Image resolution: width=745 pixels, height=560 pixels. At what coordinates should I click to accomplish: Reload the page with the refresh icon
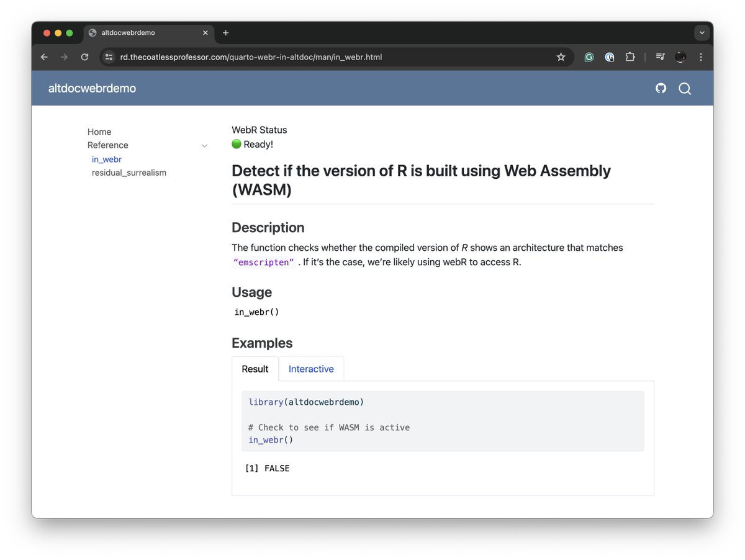pos(84,57)
